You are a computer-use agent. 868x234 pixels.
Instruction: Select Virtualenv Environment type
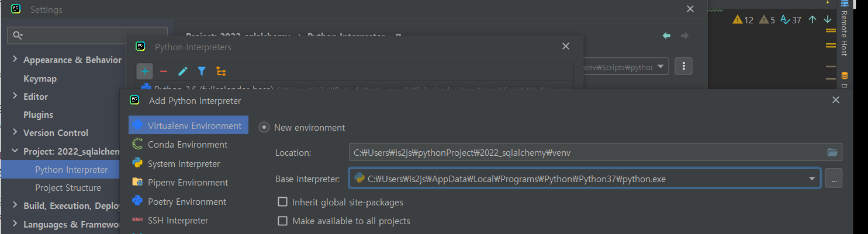(x=188, y=125)
